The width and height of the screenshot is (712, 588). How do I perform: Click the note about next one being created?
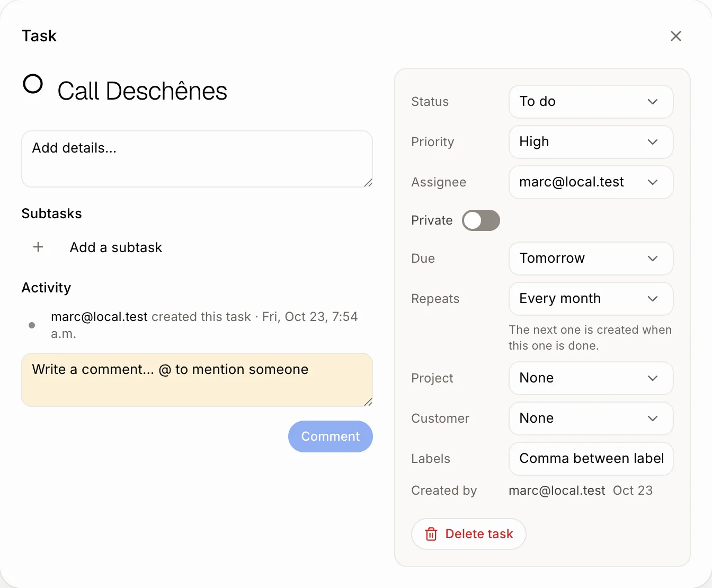(x=590, y=337)
